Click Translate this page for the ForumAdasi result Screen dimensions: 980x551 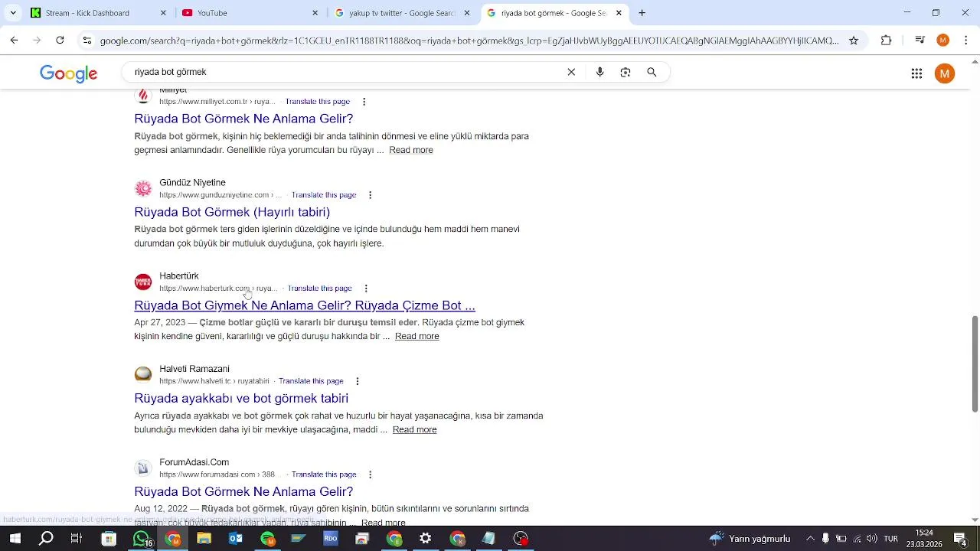click(324, 474)
